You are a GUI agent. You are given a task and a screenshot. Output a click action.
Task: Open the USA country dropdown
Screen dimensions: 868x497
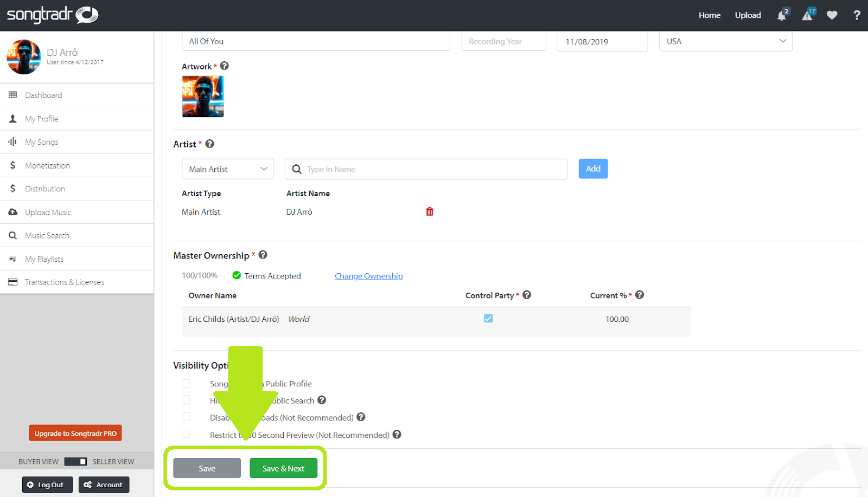coord(726,41)
